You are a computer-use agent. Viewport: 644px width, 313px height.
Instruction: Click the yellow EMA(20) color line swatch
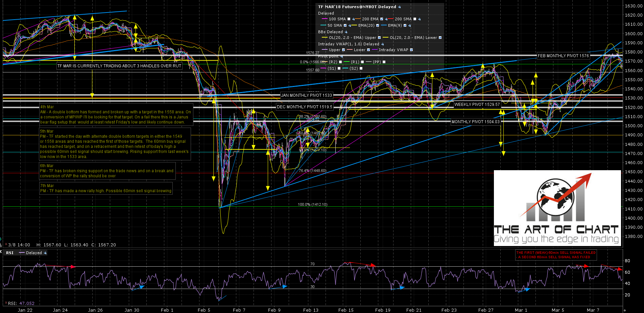click(x=354, y=26)
